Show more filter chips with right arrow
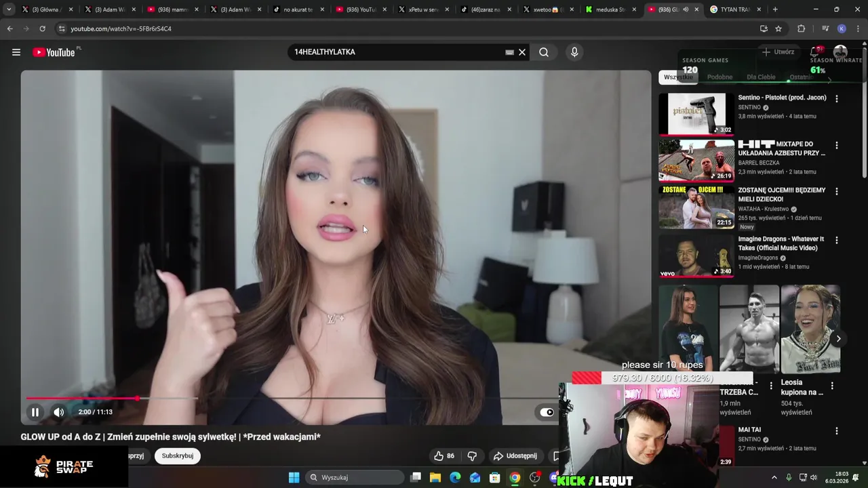 tap(829, 79)
